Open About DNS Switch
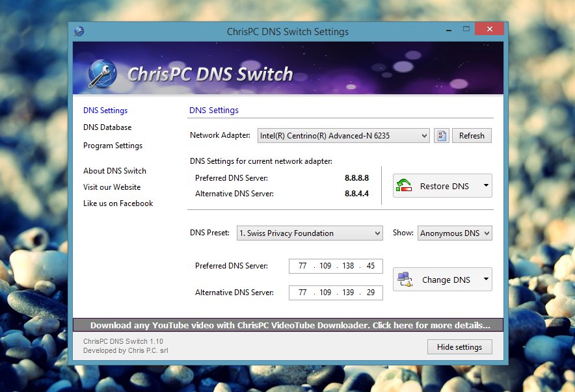 (x=114, y=171)
